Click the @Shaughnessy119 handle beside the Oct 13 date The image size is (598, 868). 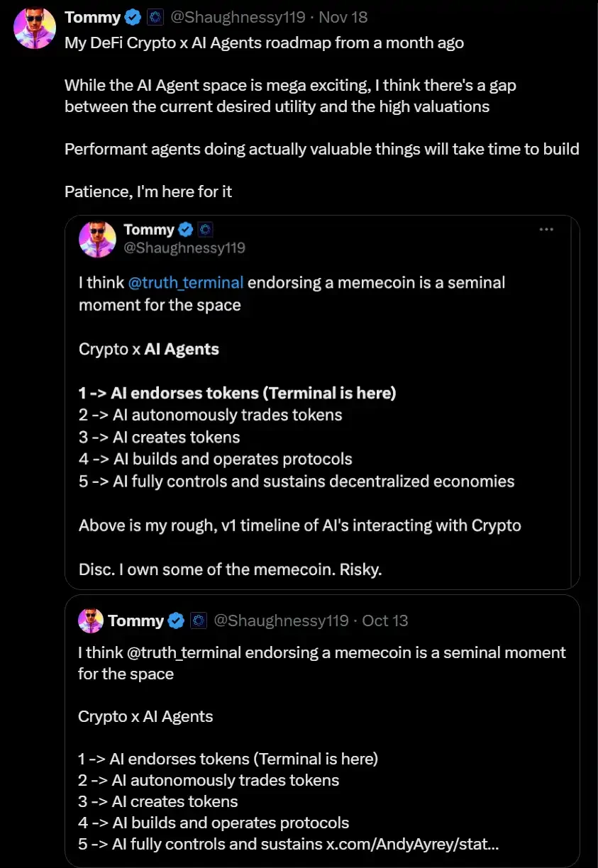(281, 621)
